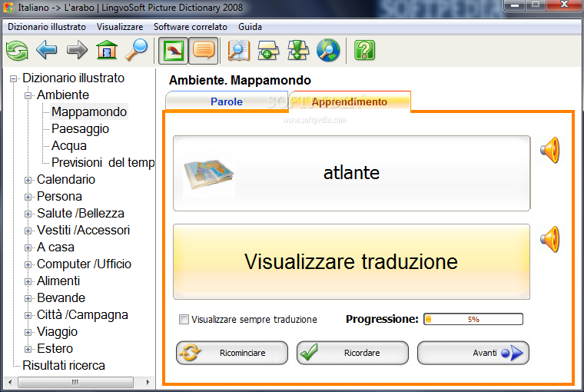Open the Visualizzare menu
584x392 pixels.
click(120, 27)
